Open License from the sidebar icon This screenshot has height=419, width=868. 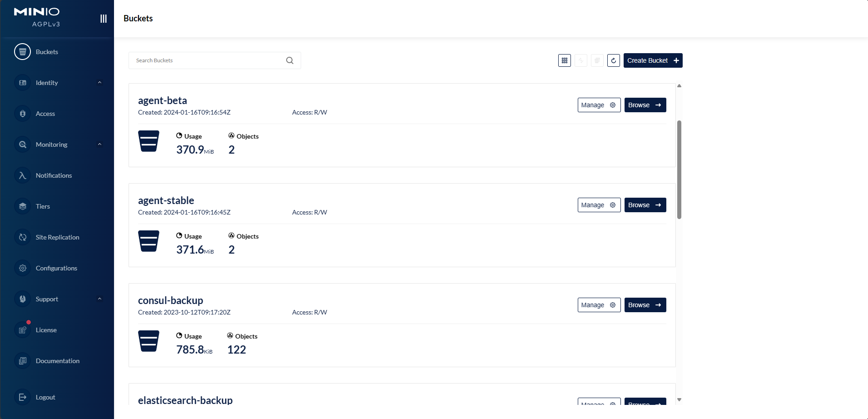pyautogui.click(x=23, y=330)
